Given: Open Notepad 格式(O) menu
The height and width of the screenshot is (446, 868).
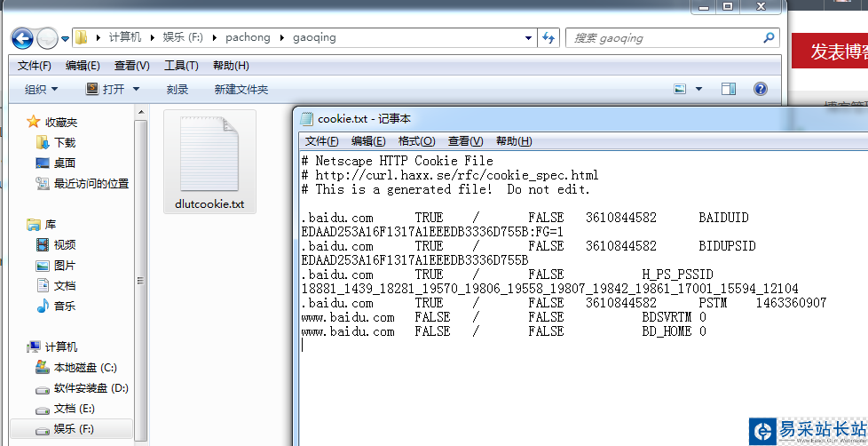Looking at the screenshot, I should pyautogui.click(x=417, y=141).
